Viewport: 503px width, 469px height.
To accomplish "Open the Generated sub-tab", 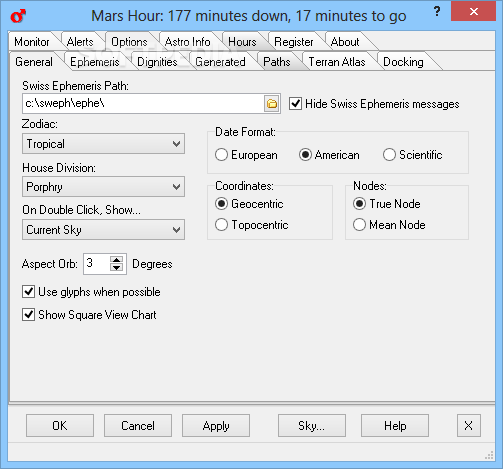I will pos(220,62).
